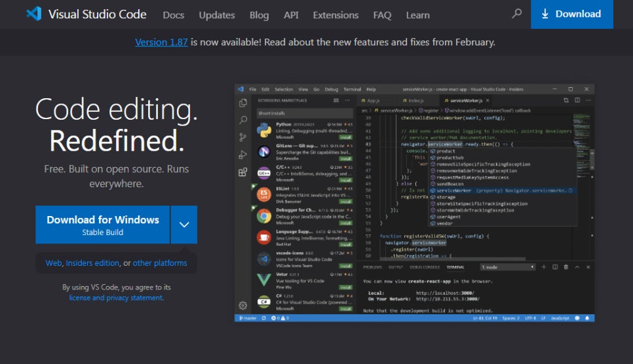Open the site search magnifier icon
Viewport: 633px width, 364px height.
coord(516,14)
